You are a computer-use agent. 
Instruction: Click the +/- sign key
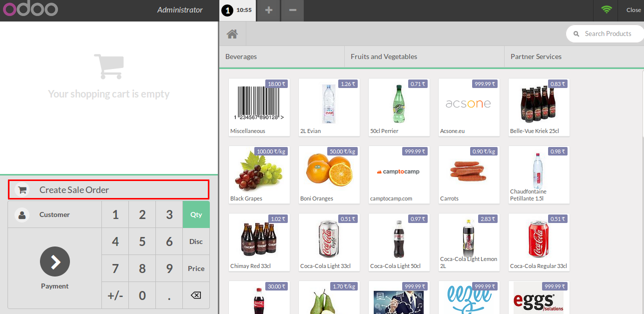[115, 295]
